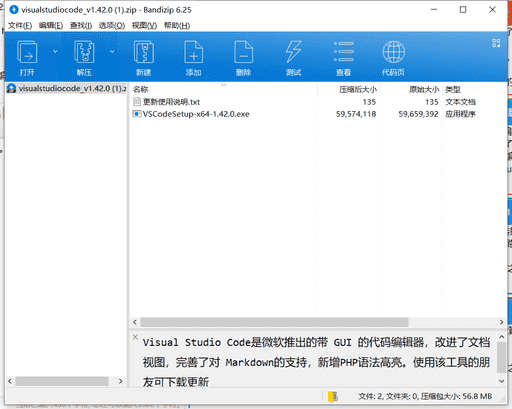Expand the dropdown arrow next to 打开
Viewport: 512px width, 409px height.
[x=55, y=51]
